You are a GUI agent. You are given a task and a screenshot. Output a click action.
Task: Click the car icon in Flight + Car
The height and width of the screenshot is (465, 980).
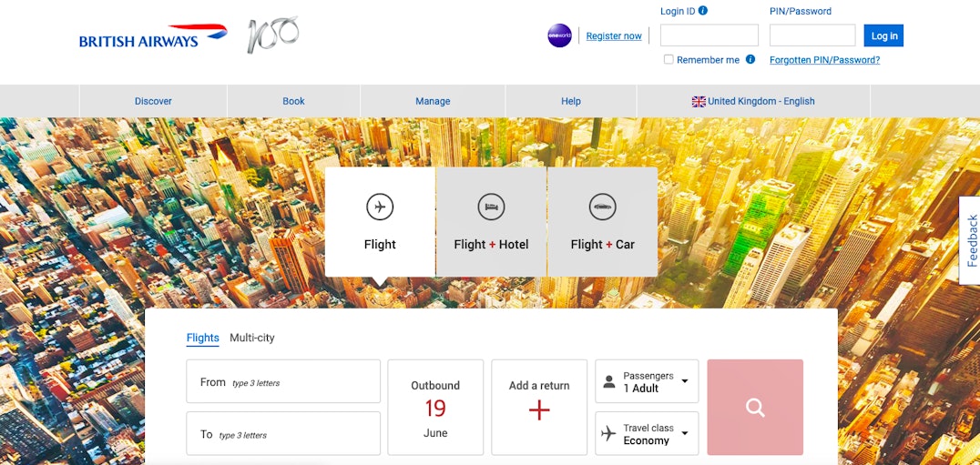[x=603, y=207]
